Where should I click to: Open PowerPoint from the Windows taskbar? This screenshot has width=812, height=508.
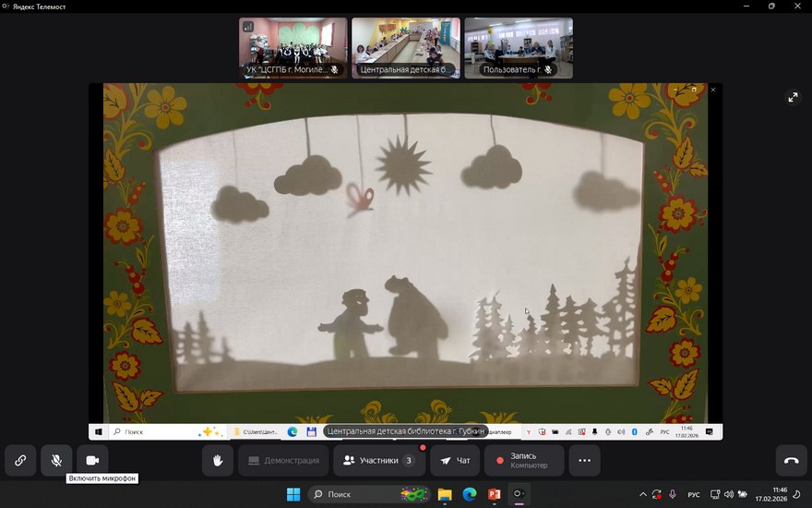click(494, 494)
